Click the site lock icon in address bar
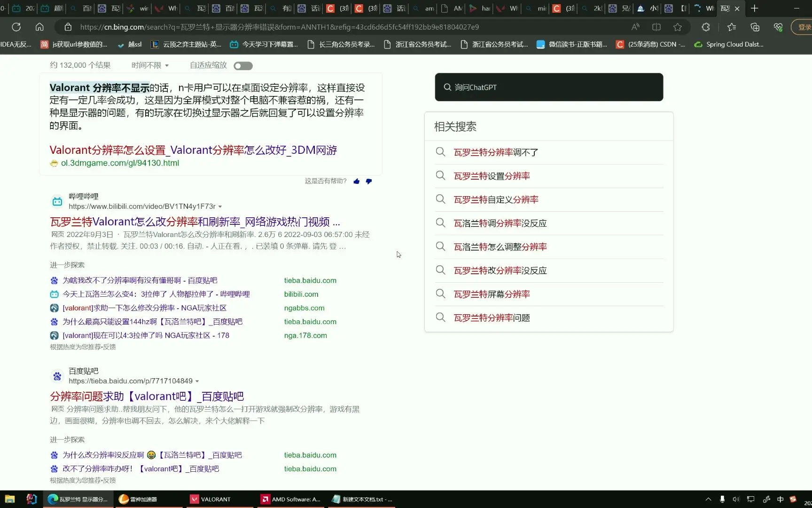 pos(68,27)
